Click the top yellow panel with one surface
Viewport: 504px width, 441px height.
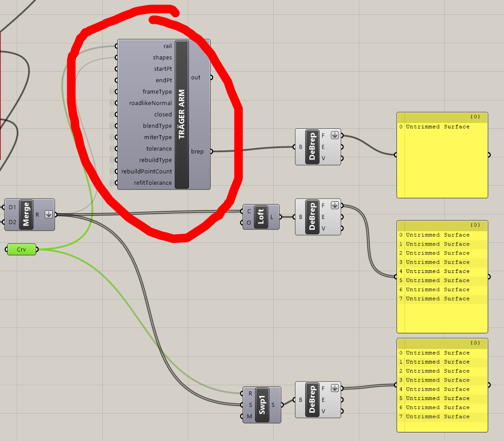click(442, 155)
